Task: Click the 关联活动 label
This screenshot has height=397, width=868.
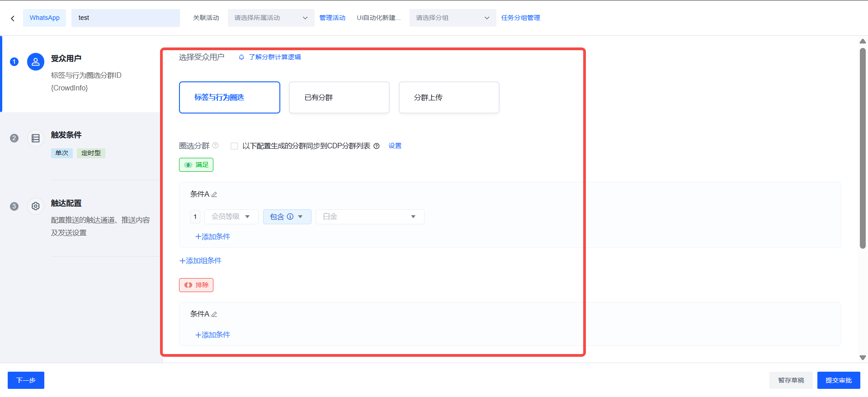Action: (206, 18)
